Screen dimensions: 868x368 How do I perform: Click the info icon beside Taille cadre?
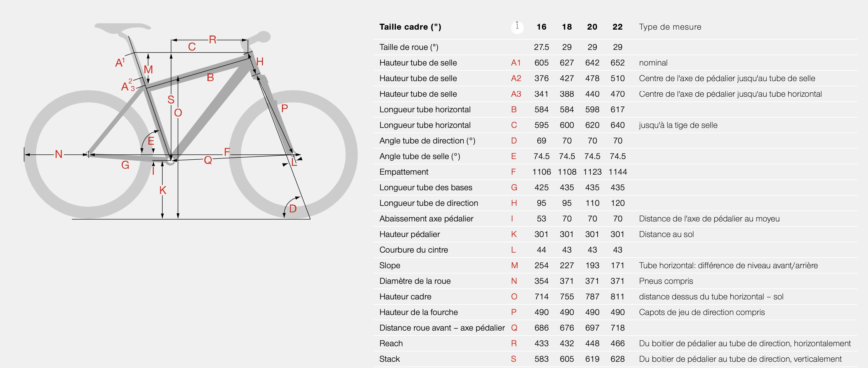517,27
